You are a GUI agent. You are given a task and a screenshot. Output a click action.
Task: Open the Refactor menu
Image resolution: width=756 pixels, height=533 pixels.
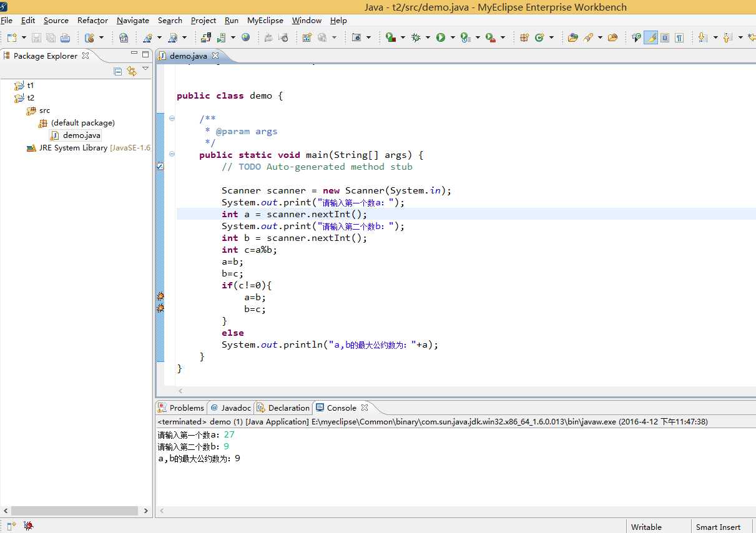[x=92, y=21]
